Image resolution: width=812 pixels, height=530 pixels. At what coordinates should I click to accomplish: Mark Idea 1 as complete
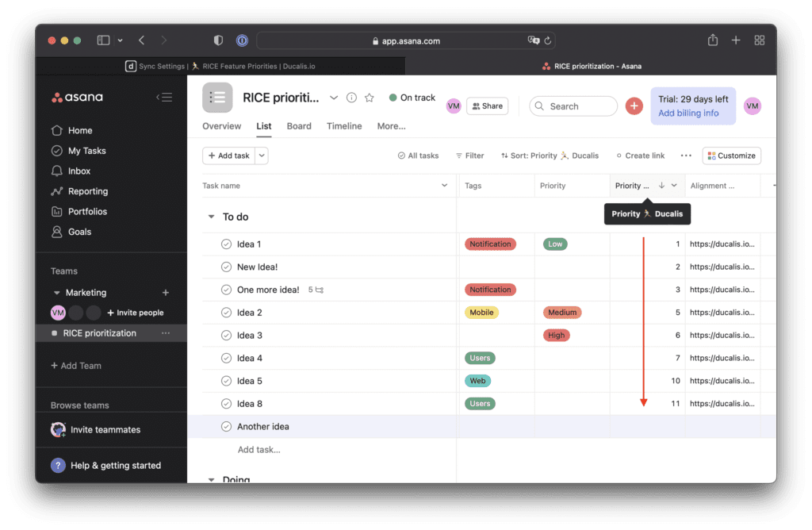[x=227, y=244]
